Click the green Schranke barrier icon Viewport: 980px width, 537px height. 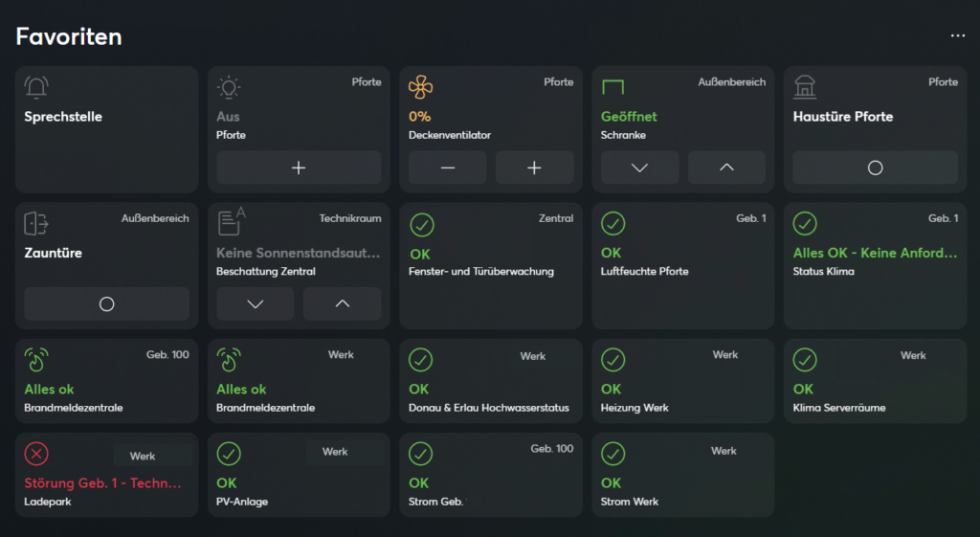pyautogui.click(x=612, y=88)
